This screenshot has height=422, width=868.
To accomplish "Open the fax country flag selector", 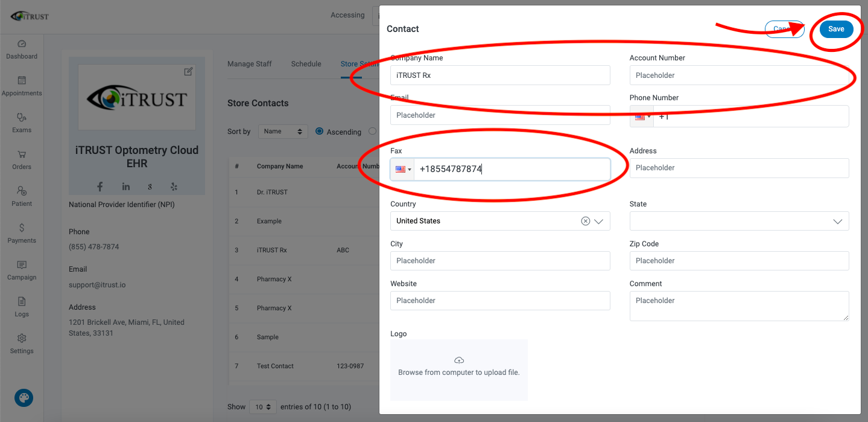I will 402,169.
